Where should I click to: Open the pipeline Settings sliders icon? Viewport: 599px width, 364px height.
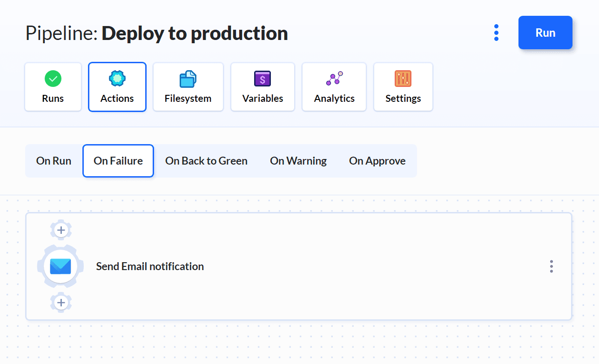click(403, 79)
